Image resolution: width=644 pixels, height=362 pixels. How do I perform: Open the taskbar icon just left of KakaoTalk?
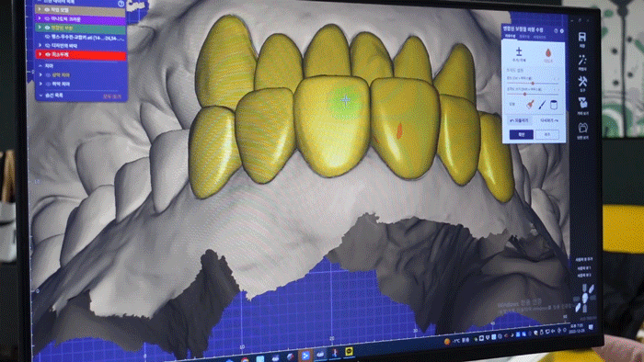335,353
